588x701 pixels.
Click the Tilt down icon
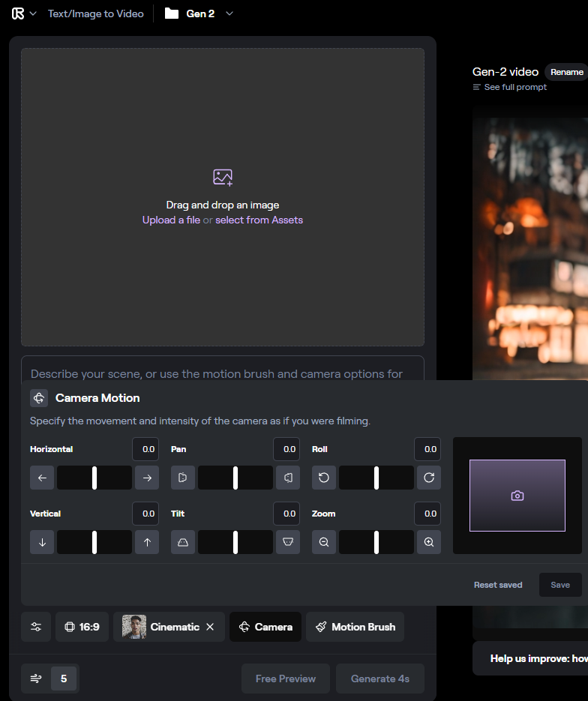pyautogui.click(x=183, y=542)
